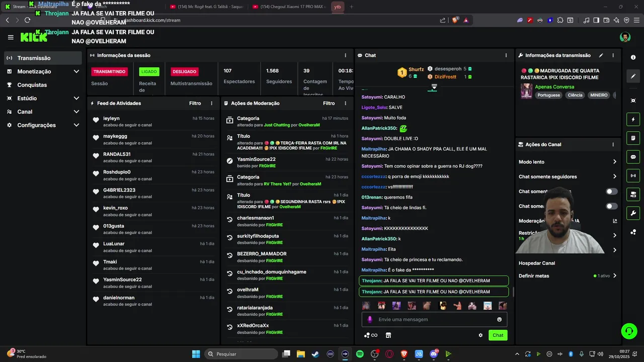Open Discord from the taskbar
The width and height of the screenshot is (644, 362).
point(434,354)
